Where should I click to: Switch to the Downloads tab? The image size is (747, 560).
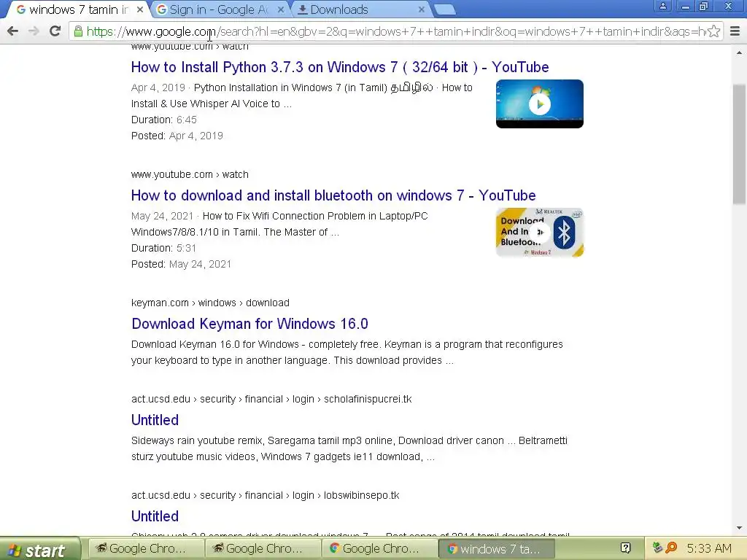(360, 9)
